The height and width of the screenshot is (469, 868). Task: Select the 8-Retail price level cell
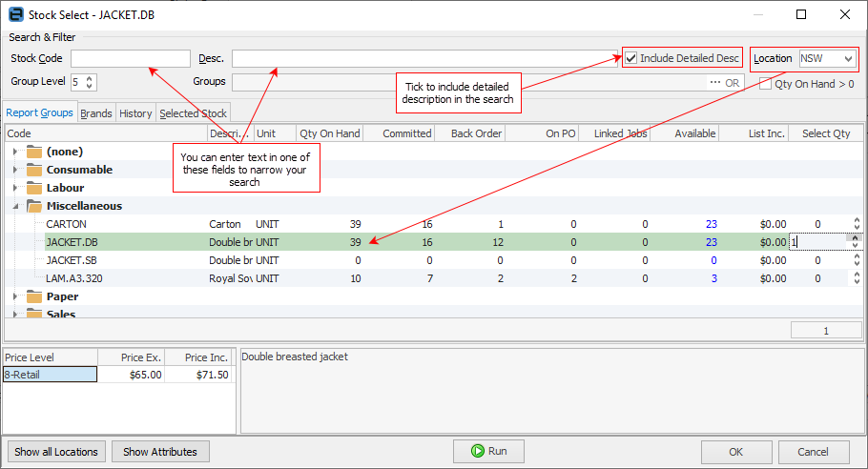[51, 375]
